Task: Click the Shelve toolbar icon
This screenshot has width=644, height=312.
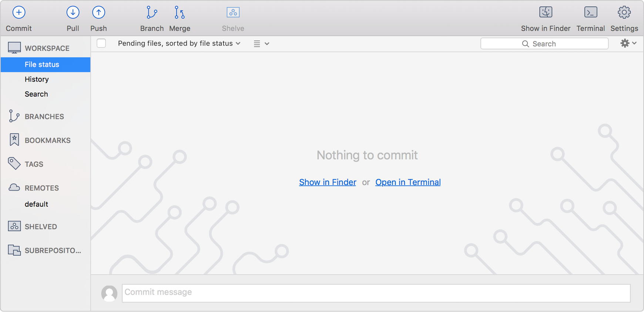Action: click(x=233, y=13)
